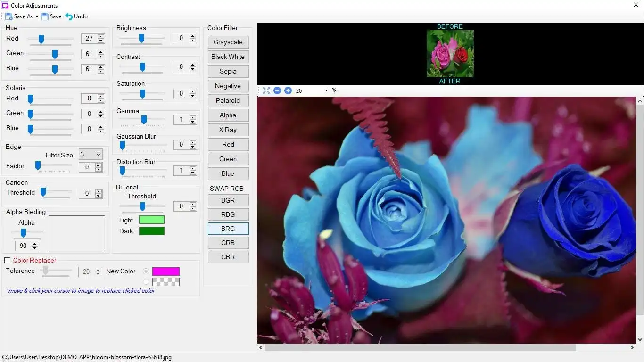Apply the Blue color filter

click(228, 173)
